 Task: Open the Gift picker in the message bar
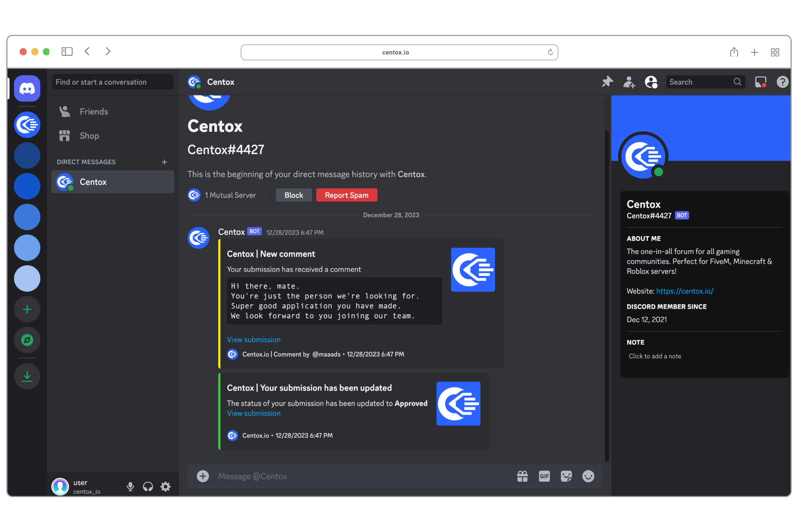click(522, 476)
